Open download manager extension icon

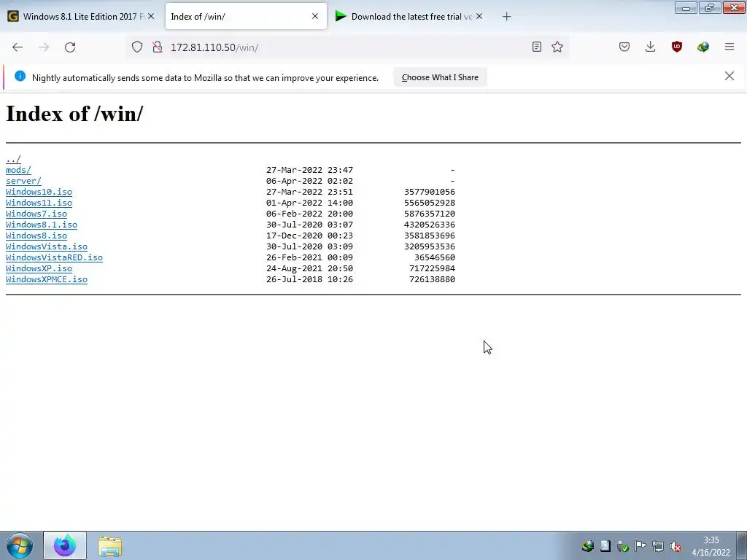click(x=703, y=47)
